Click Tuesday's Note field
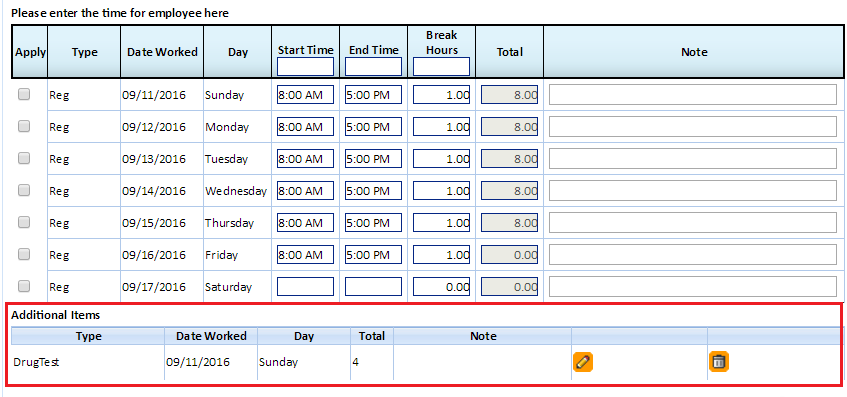Viewport: 847px width, 397px height. tap(693, 158)
